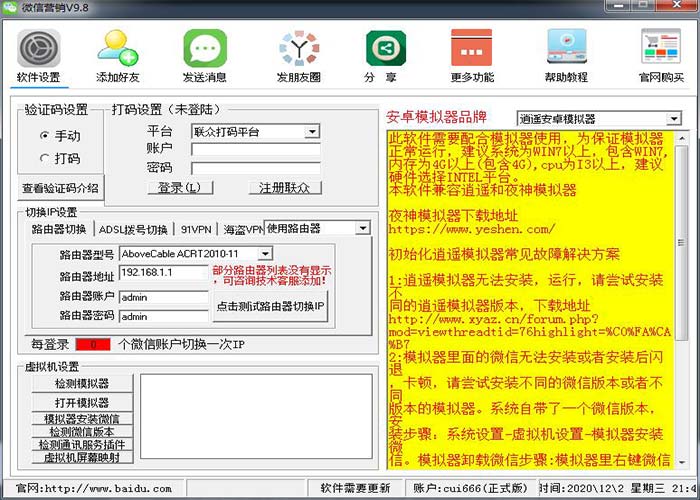
Task: Click the yeshen.com download link text
Action: click(x=471, y=229)
